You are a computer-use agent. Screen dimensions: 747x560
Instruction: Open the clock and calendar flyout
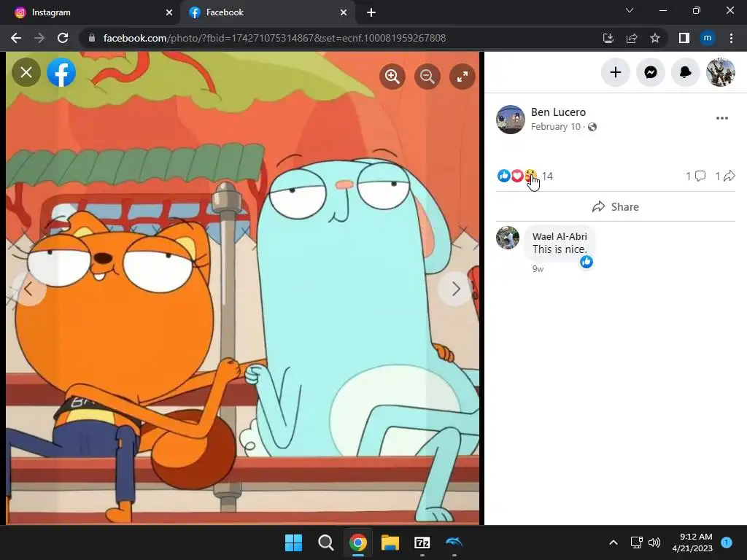tap(692, 542)
